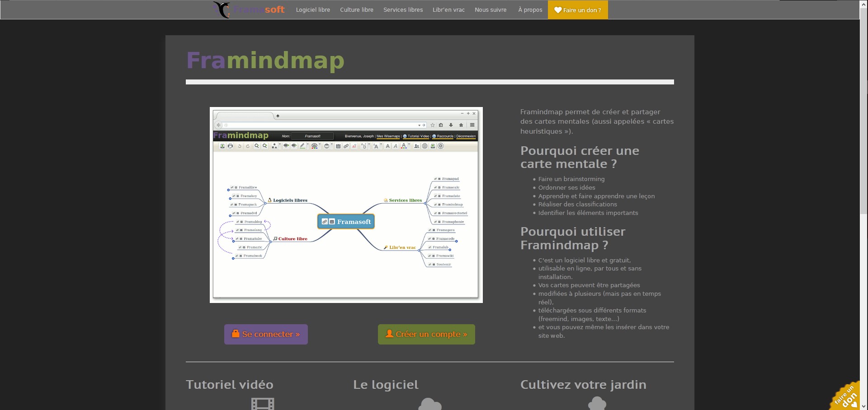Image resolution: width=868 pixels, height=410 pixels.
Task: Open the Nous suivre menu
Action: 491,9
